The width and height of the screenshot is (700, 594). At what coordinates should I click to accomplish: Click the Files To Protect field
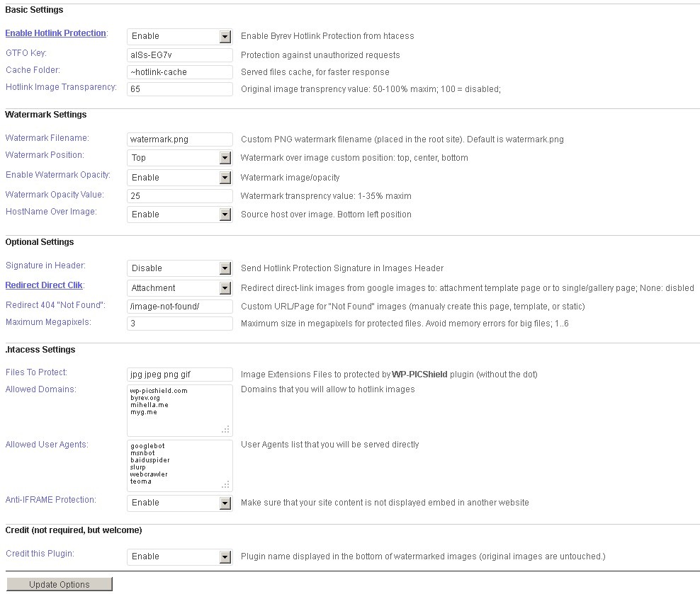click(x=179, y=374)
